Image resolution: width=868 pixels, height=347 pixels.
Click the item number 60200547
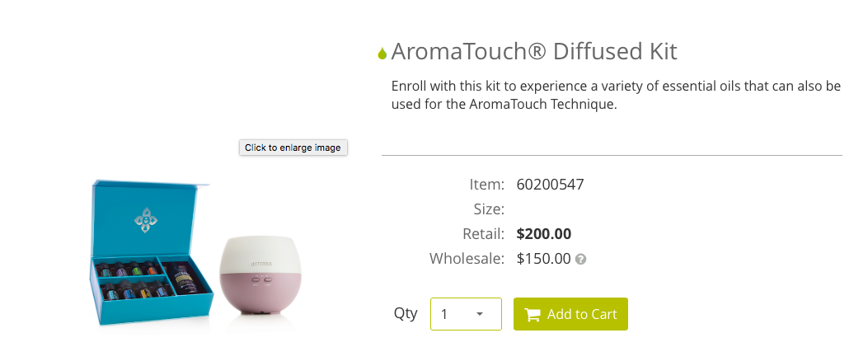coord(550,185)
